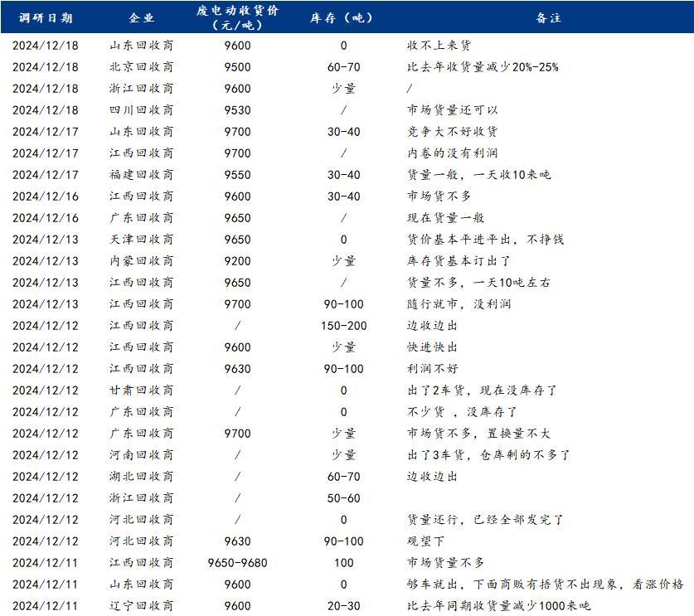Screen dimensions: 694x616
Task: Select the 甘肃回收商 cell
Action: pyautogui.click(x=141, y=390)
